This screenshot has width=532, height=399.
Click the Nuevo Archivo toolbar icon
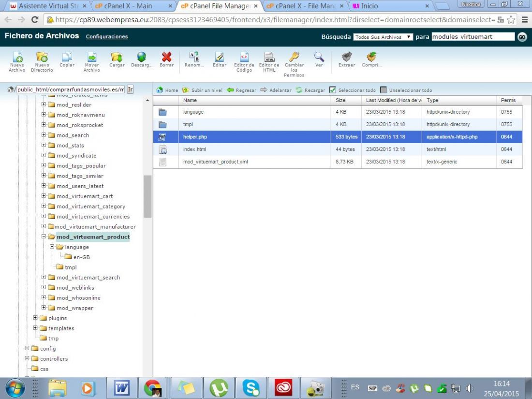click(17, 62)
